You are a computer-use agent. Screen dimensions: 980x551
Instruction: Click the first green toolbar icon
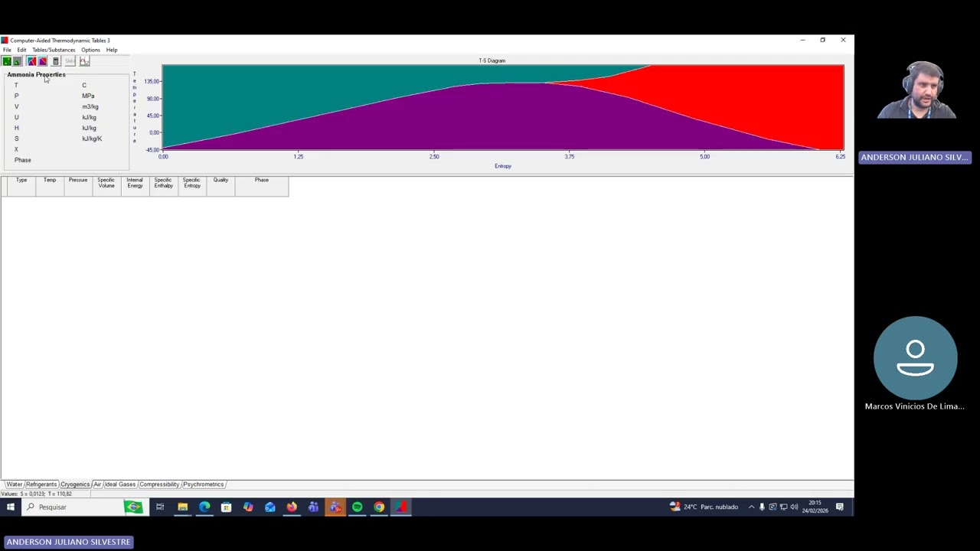click(7, 61)
